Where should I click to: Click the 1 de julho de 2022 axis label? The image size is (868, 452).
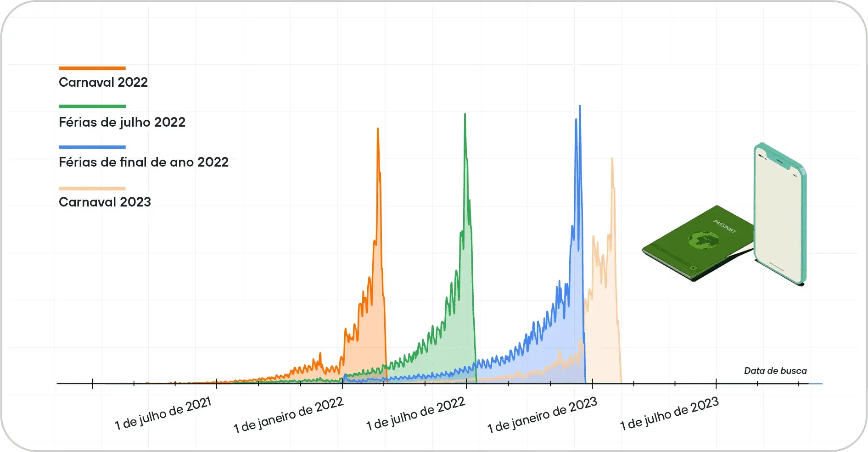pyautogui.click(x=416, y=413)
